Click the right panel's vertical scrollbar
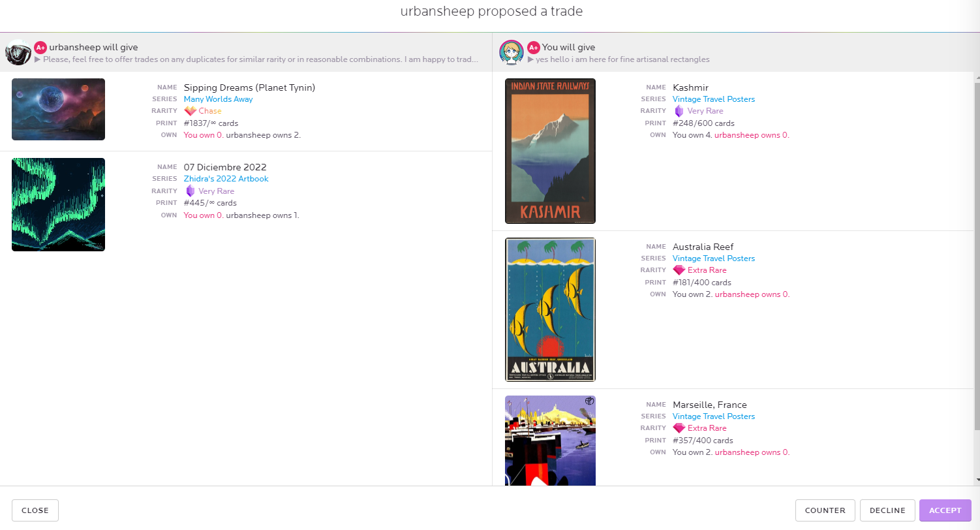 977,256
